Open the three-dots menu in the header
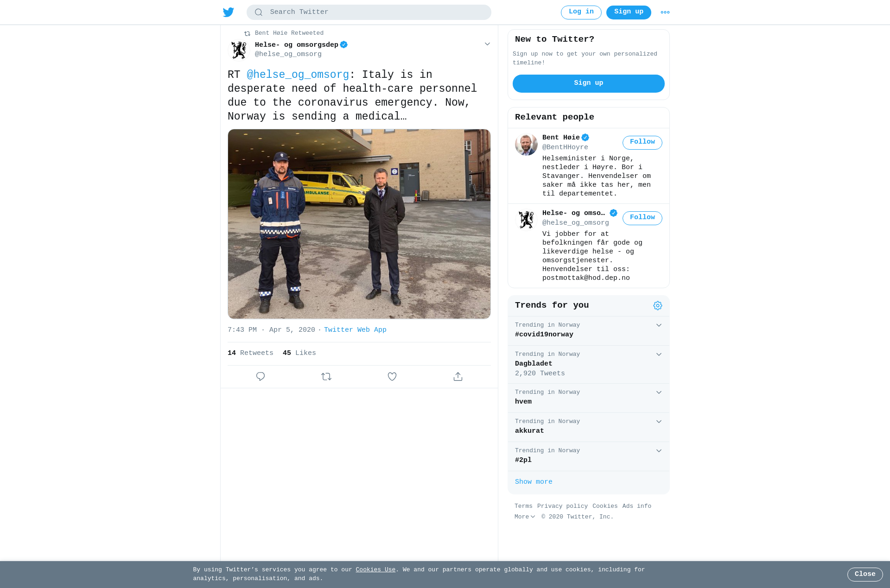 click(665, 13)
